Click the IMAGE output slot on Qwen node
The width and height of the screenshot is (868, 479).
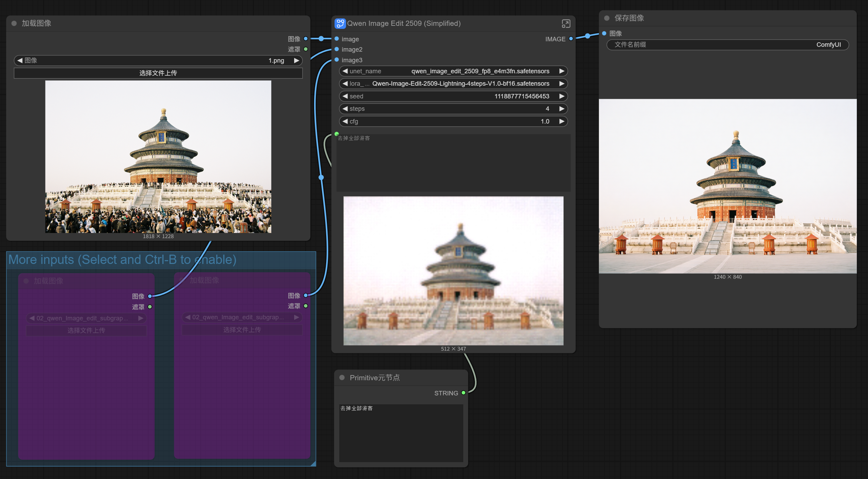click(x=571, y=39)
